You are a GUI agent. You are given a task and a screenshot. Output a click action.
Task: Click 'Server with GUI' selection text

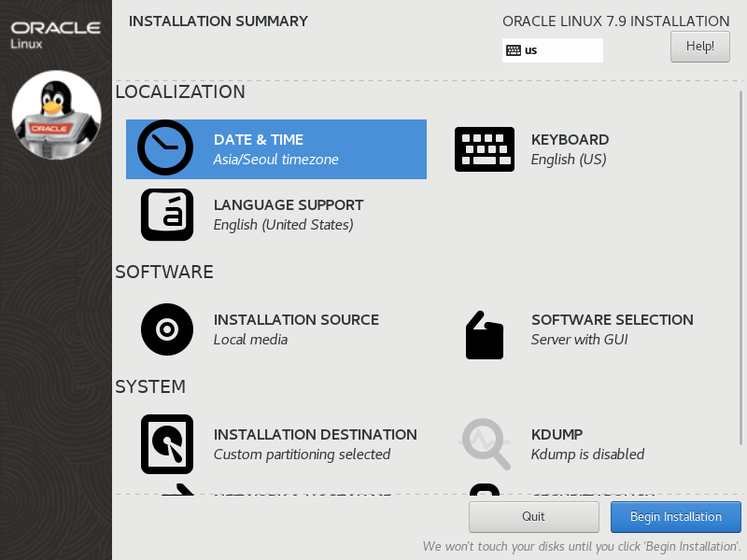tap(579, 340)
